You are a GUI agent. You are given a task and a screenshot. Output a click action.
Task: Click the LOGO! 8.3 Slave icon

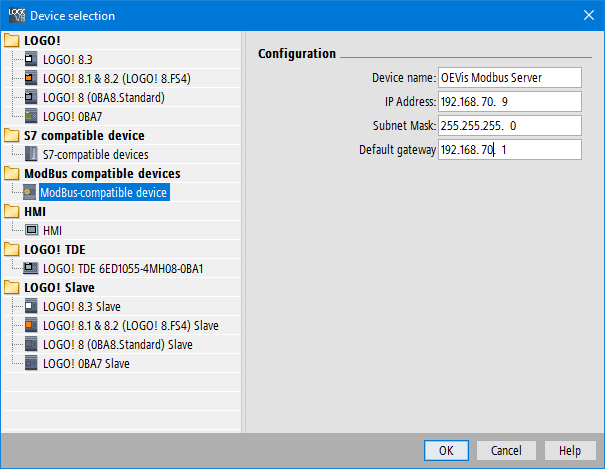[30, 307]
